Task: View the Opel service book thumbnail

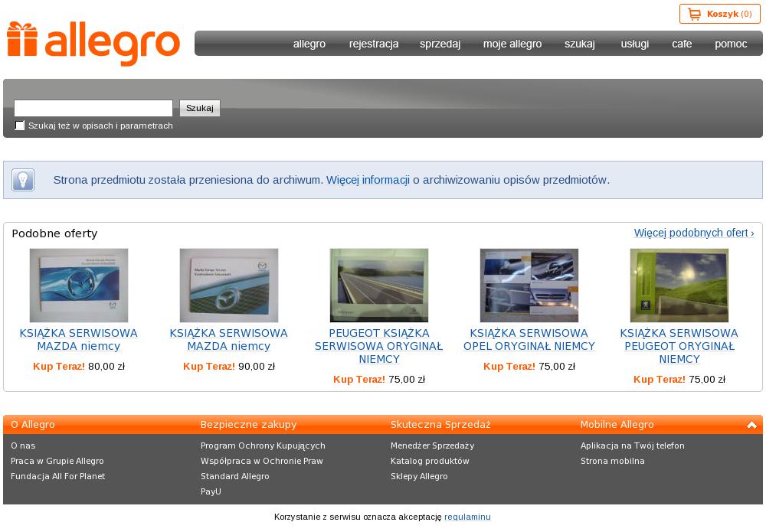Action: click(529, 286)
